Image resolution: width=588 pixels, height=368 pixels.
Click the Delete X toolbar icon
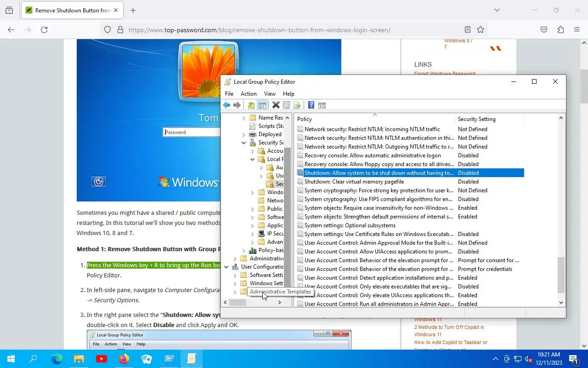click(276, 105)
